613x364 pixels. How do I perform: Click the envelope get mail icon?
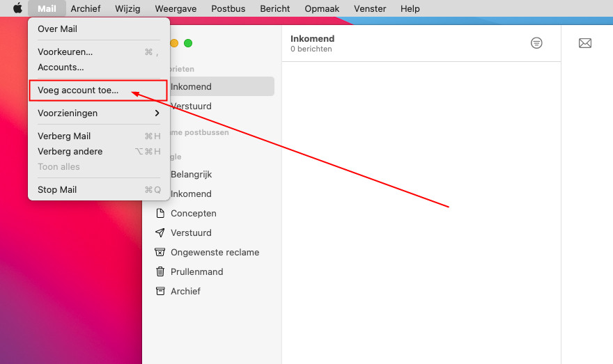tap(585, 43)
